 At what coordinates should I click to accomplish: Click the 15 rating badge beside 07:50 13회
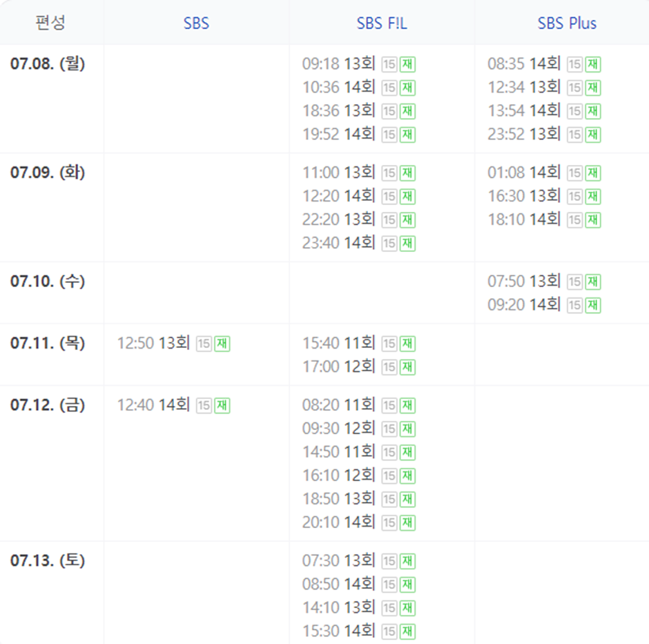coord(574,282)
